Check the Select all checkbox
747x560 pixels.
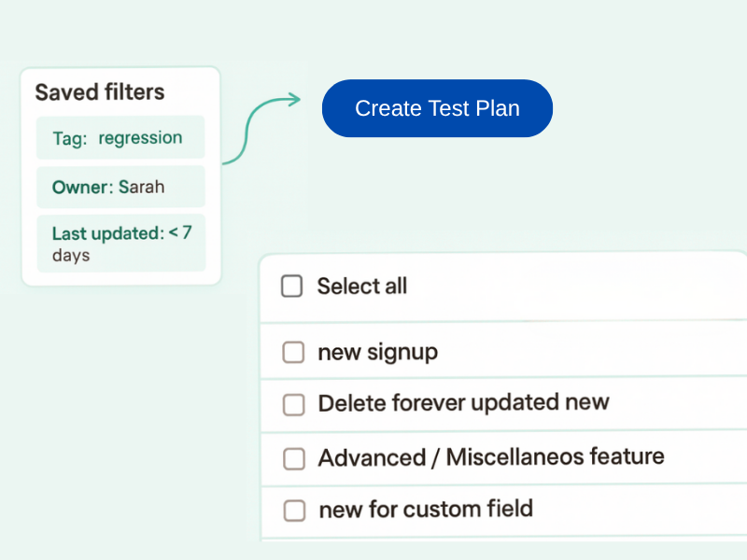[291, 287]
